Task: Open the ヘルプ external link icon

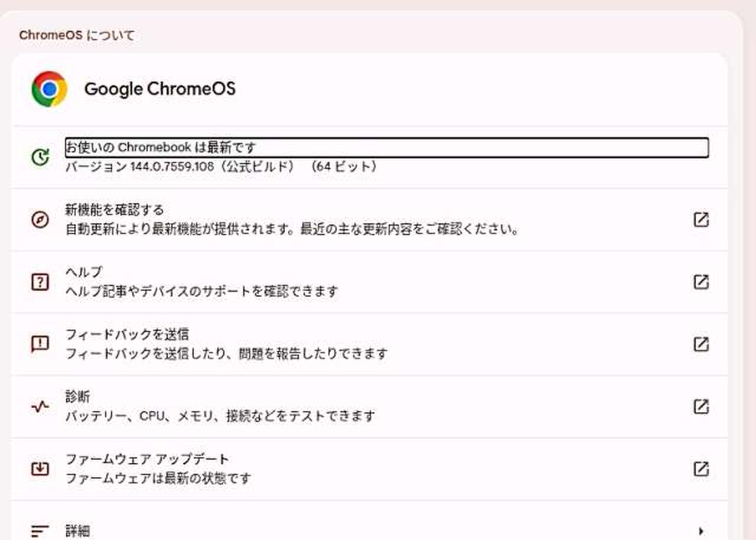Action: 700,282
